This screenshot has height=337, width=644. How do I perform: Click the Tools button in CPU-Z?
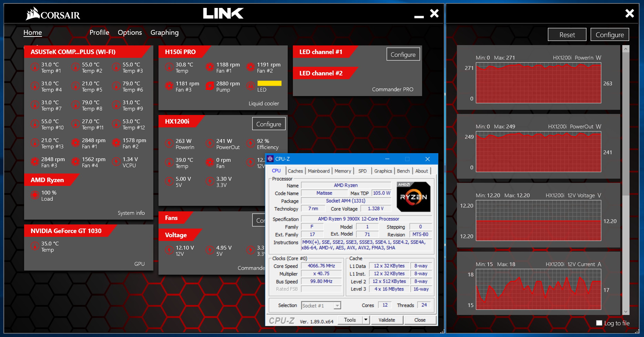pos(350,320)
